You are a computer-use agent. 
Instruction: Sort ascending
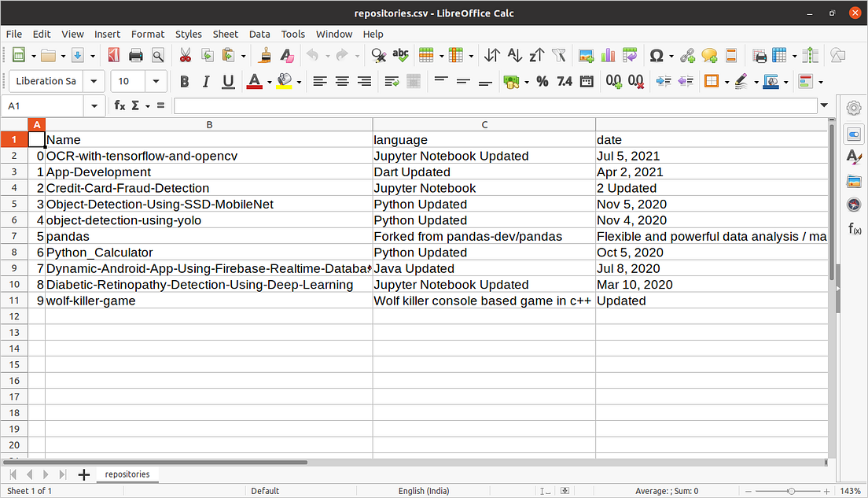coord(514,55)
